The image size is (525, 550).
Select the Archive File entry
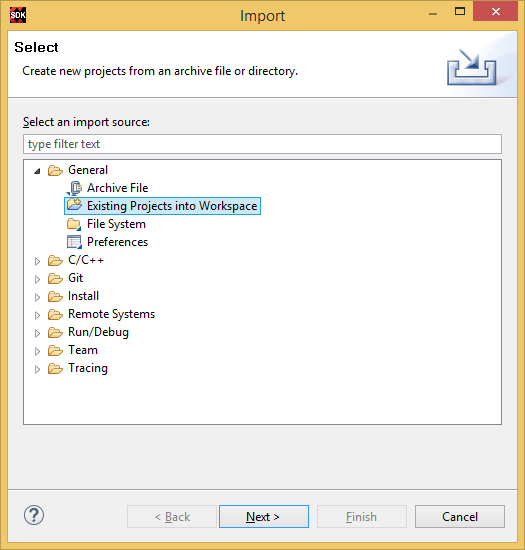(117, 188)
